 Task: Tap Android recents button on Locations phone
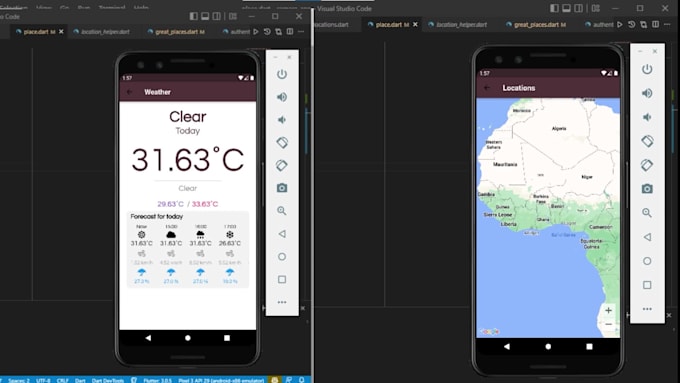(589, 346)
